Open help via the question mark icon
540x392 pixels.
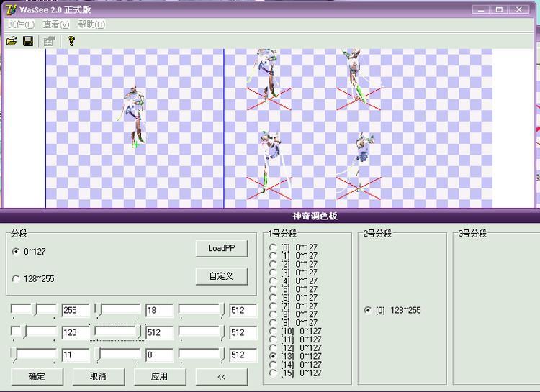pos(71,41)
